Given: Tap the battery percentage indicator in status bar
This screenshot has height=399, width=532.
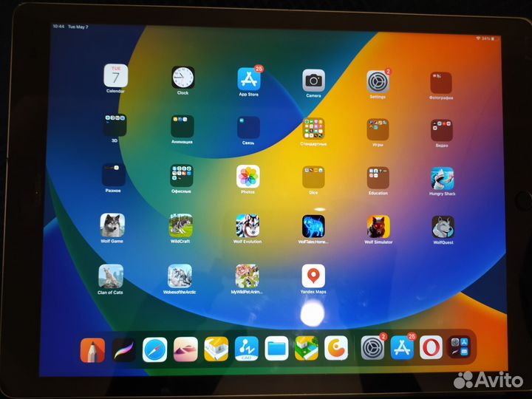Looking at the screenshot, I should [x=486, y=38].
